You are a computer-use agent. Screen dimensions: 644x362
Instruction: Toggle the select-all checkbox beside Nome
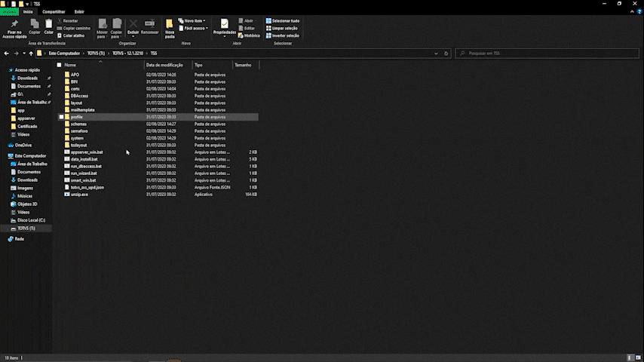(59, 65)
